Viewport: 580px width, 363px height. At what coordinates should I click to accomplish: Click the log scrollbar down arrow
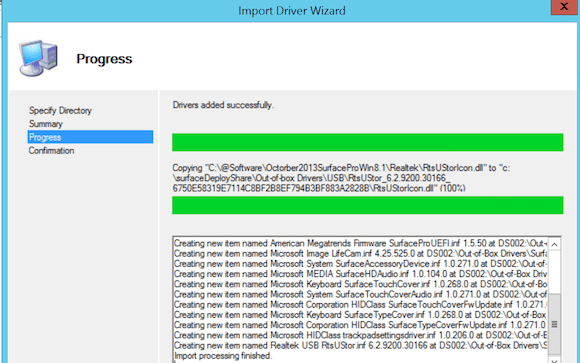click(x=554, y=360)
